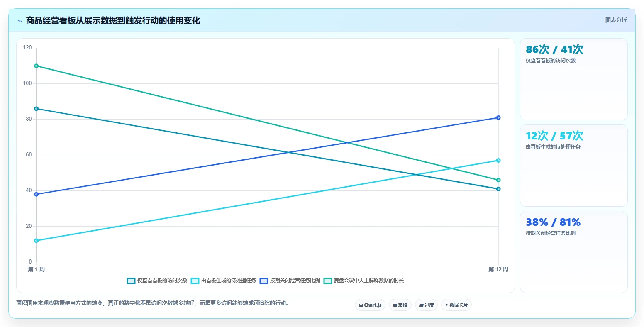Screen dimensions: 644x327
Task: Select the Chart.js tag
Action: tap(370, 305)
